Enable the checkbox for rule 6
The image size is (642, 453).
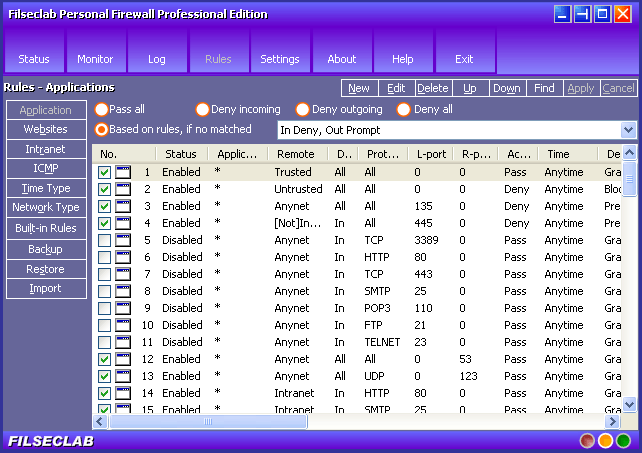(x=105, y=257)
